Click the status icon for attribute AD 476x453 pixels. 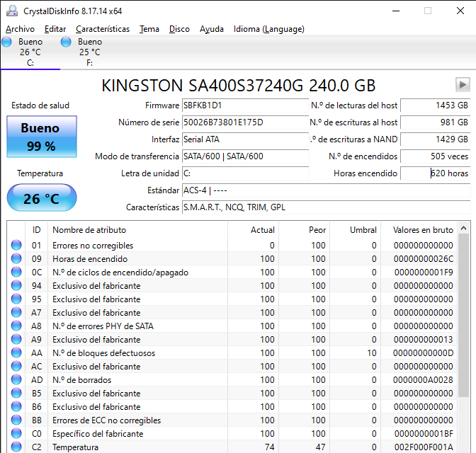16,379
